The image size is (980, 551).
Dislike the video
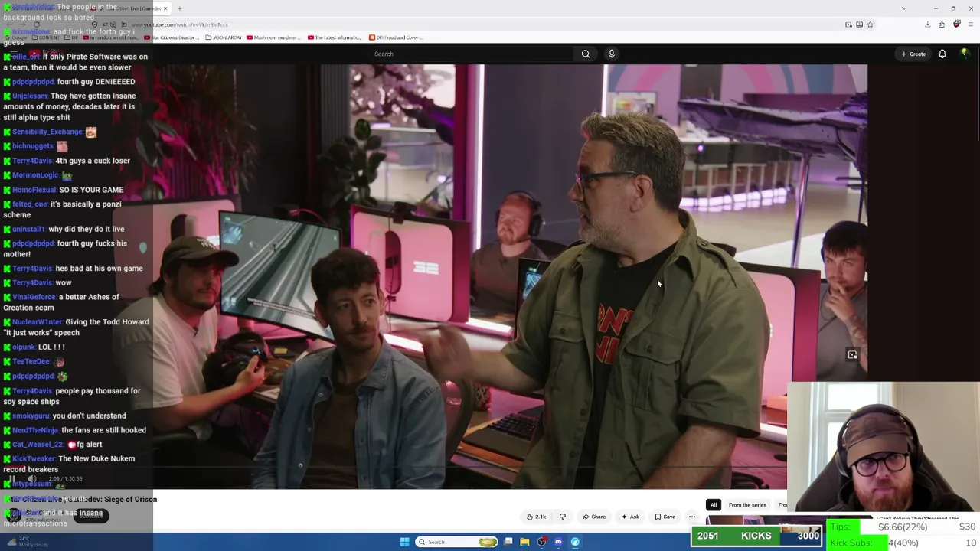[563, 517]
